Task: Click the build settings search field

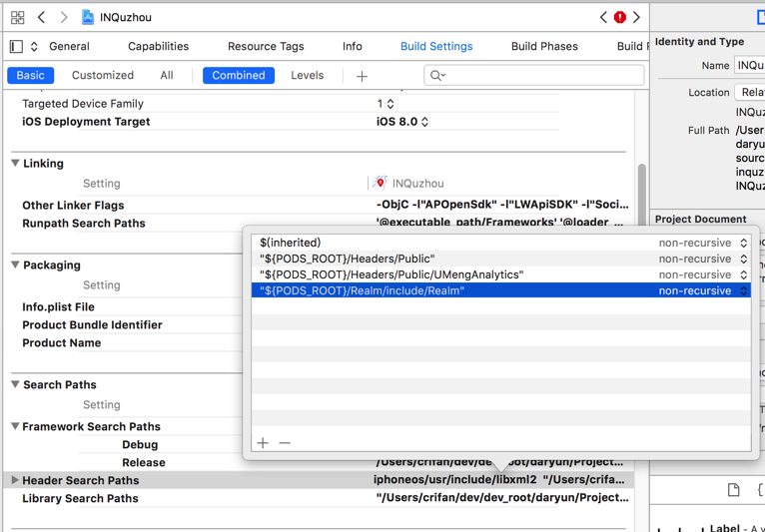Action: click(x=533, y=76)
